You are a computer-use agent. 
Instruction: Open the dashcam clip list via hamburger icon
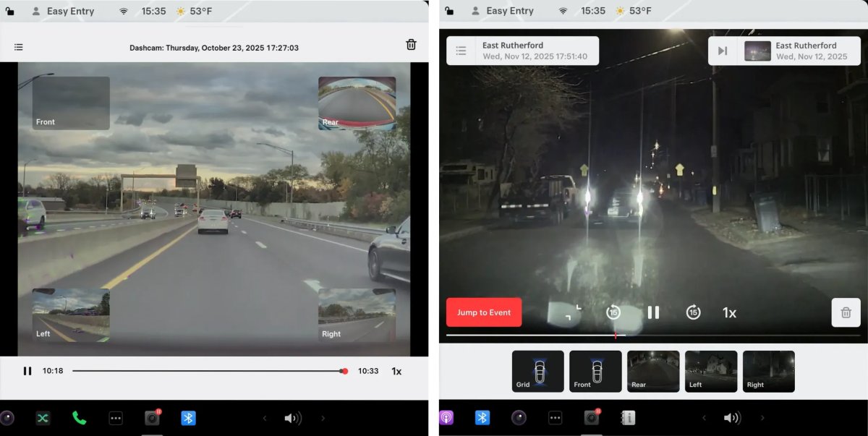click(18, 46)
